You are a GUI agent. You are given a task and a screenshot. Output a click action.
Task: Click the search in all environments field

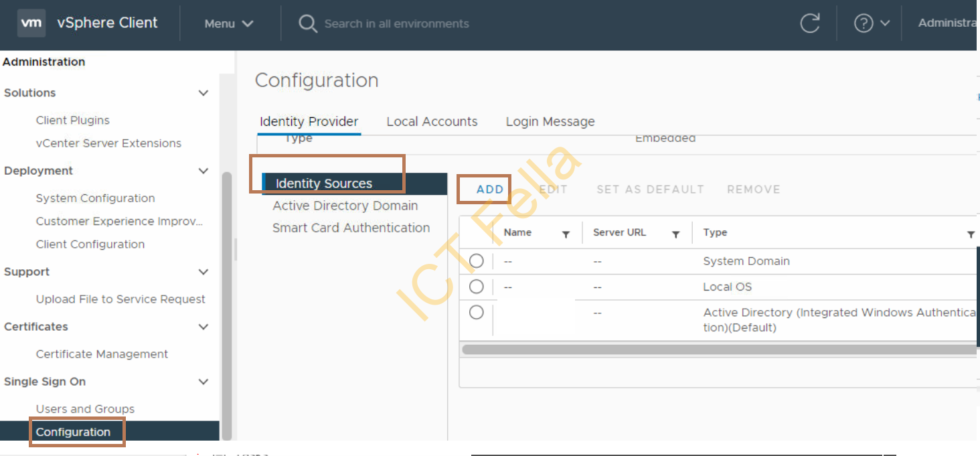point(396,23)
